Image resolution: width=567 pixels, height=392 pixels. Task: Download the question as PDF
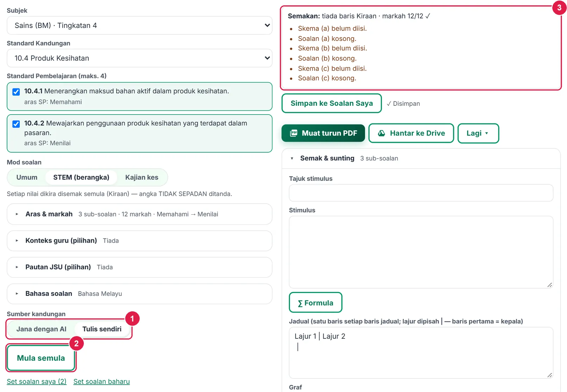click(323, 133)
